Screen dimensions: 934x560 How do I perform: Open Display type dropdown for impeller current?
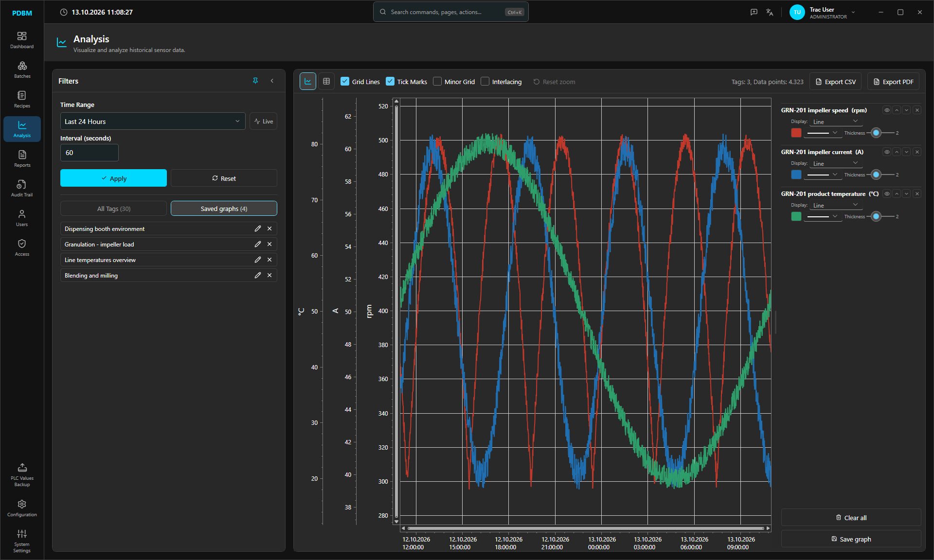pos(836,163)
